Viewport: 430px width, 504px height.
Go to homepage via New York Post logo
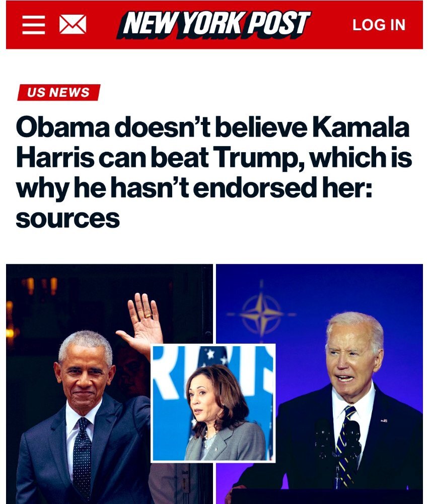point(213,25)
